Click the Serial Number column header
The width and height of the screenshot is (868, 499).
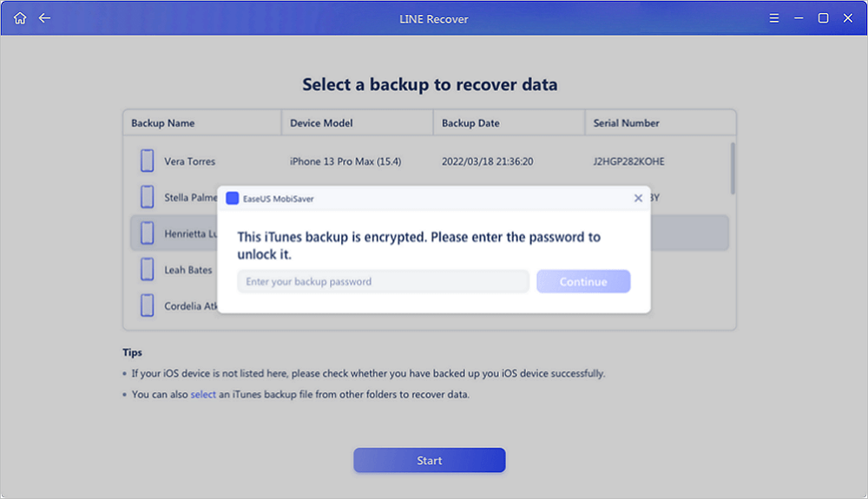coord(627,123)
